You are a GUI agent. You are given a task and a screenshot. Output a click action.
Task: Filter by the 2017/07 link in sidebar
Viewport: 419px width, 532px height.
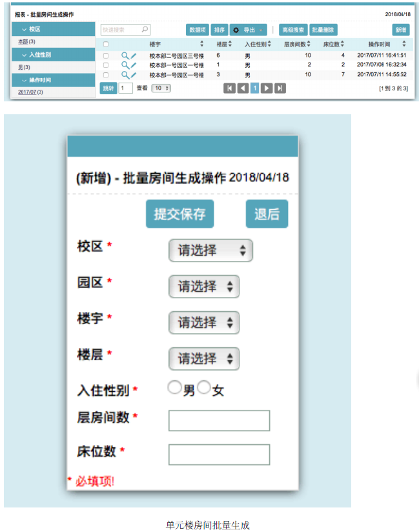click(26, 92)
